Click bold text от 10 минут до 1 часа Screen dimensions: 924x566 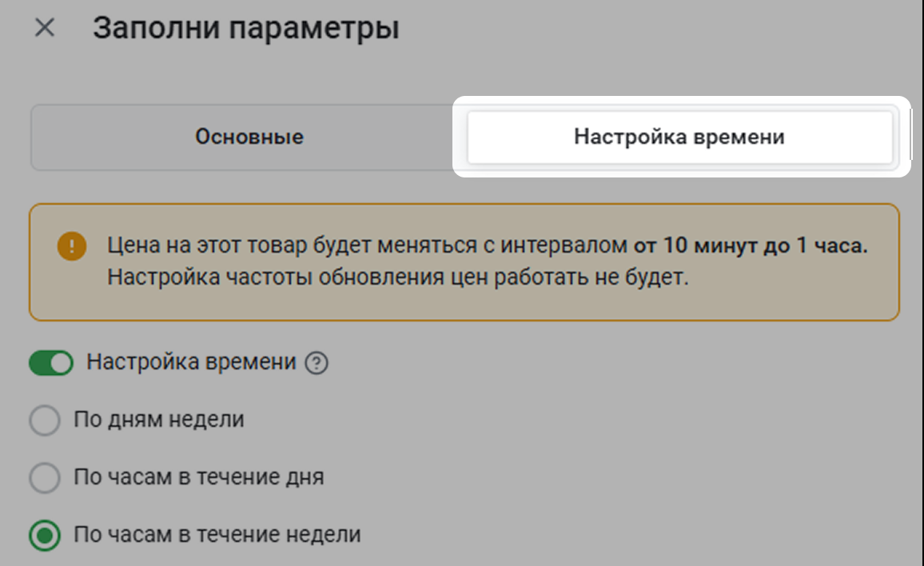[751, 245]
